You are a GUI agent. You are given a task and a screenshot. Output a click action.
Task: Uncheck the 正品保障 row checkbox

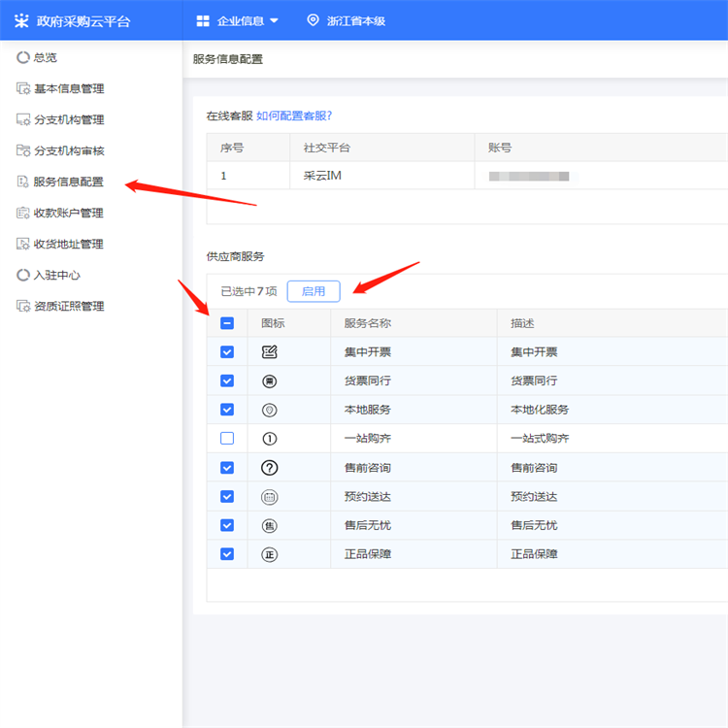[x=227, y=554]
